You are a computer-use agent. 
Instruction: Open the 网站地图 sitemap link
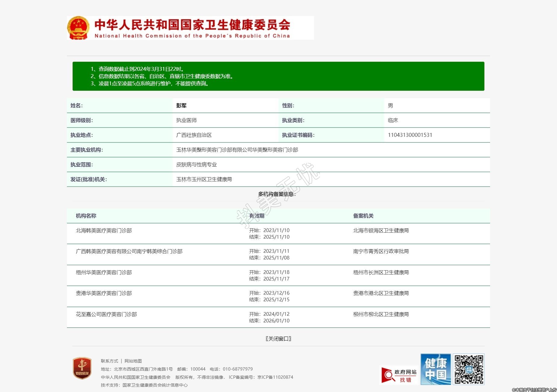pos(133,361)
